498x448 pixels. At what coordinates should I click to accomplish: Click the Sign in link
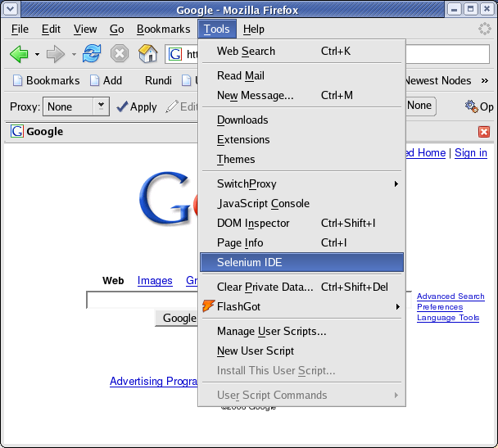coord(471,153)
